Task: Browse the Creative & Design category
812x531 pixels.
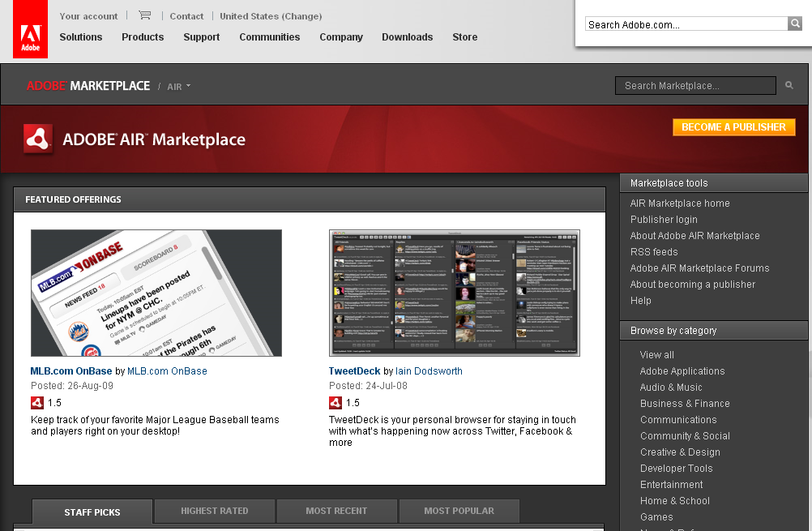Action: click(x=680, y=452)
